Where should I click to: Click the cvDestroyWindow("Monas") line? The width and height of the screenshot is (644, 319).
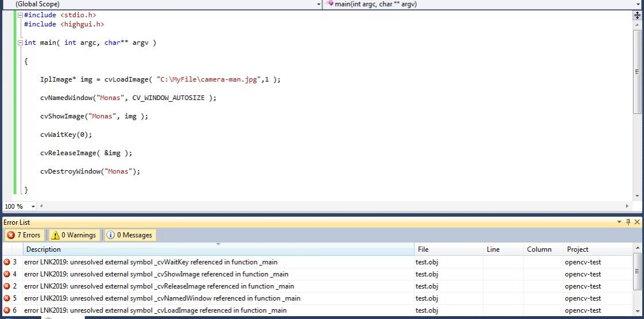(90, 171)
